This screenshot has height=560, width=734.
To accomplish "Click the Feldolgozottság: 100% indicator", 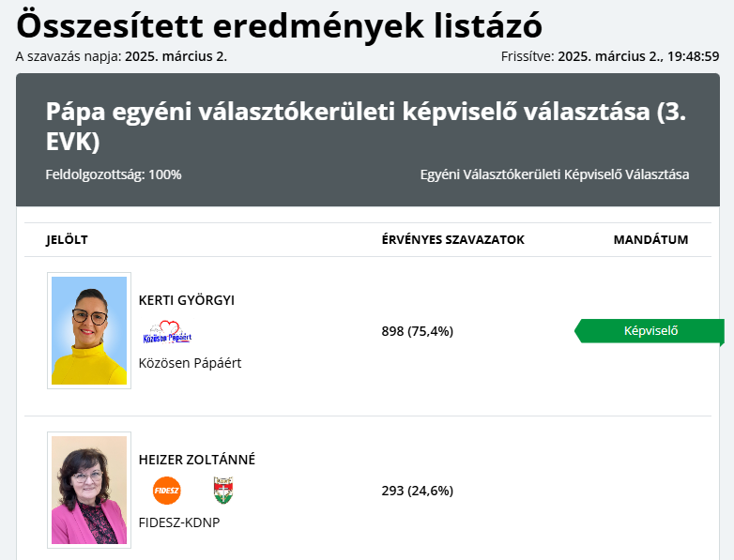I will 114,174.
